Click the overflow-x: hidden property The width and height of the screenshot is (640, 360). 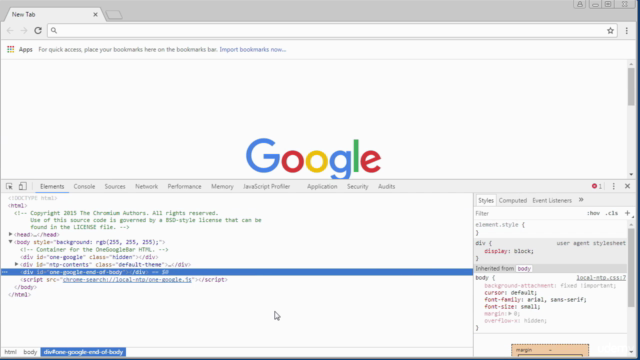tap(515, 321)
